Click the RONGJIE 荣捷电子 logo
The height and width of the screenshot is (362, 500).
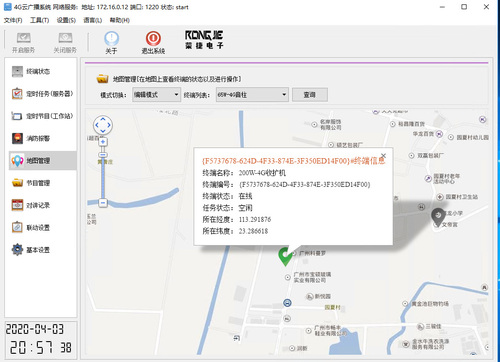pyautogui.click(x=204, y=40)
